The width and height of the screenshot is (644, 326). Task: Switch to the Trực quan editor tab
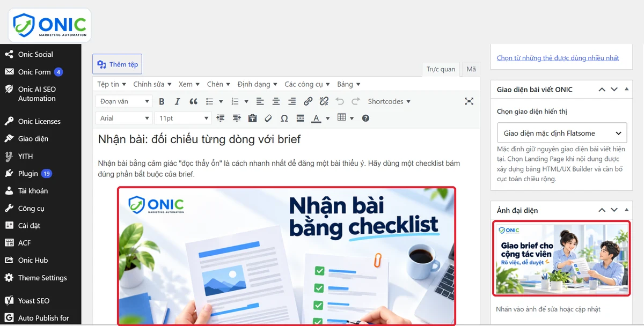click(441, 69)
